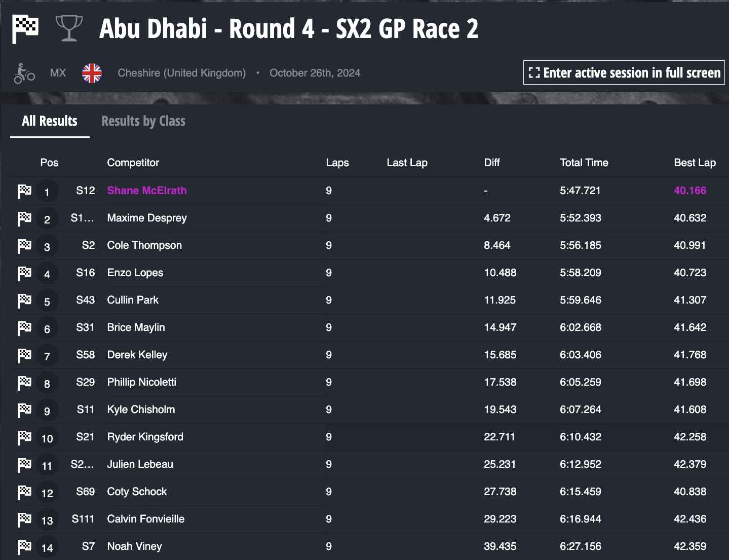Click the finish flag in Cole Thompson's row
The image size is (729, 560).
coord(24,246)
